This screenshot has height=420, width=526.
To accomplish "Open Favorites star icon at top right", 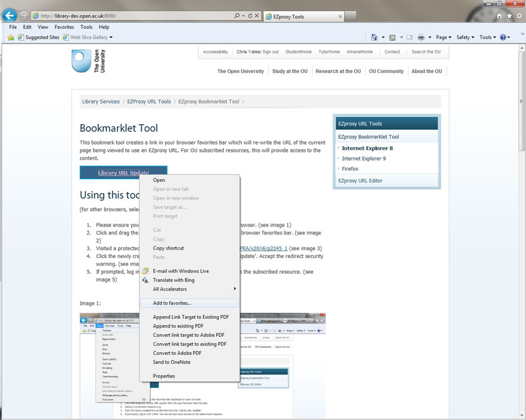I will (x=509, y=16).
